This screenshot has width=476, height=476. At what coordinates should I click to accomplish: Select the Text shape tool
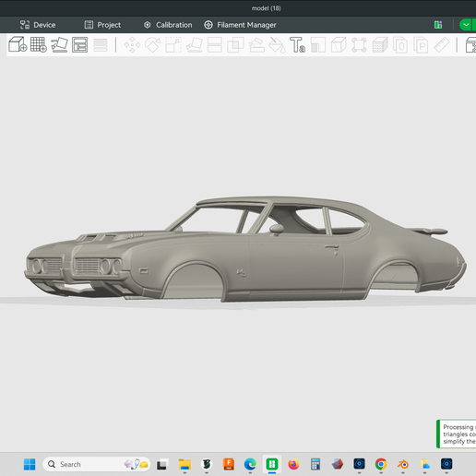click(x=297, y=45)
